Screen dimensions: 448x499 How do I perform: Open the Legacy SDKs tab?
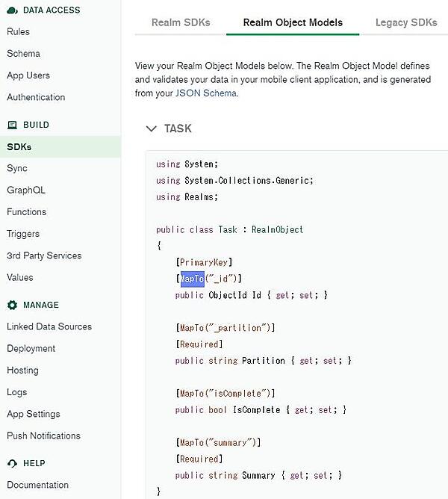(406, 22)
